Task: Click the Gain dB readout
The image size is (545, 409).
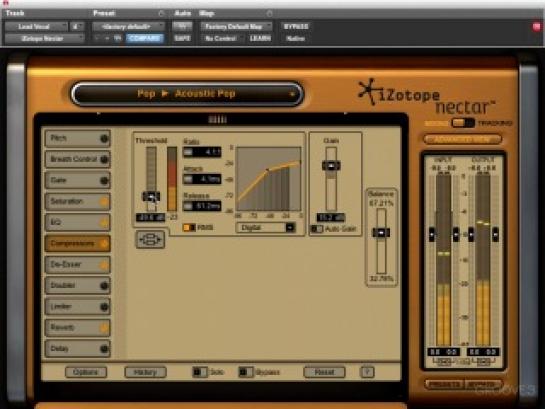Action: pos(331,218)
